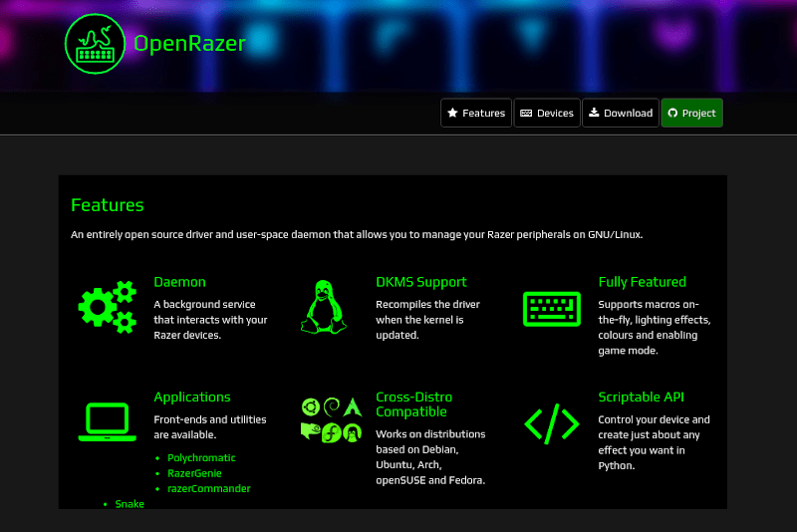Viewport: 797px width, 532px height.
Task: Open the Snake application link
Action: pyautogui.click(x=130, y=504)
